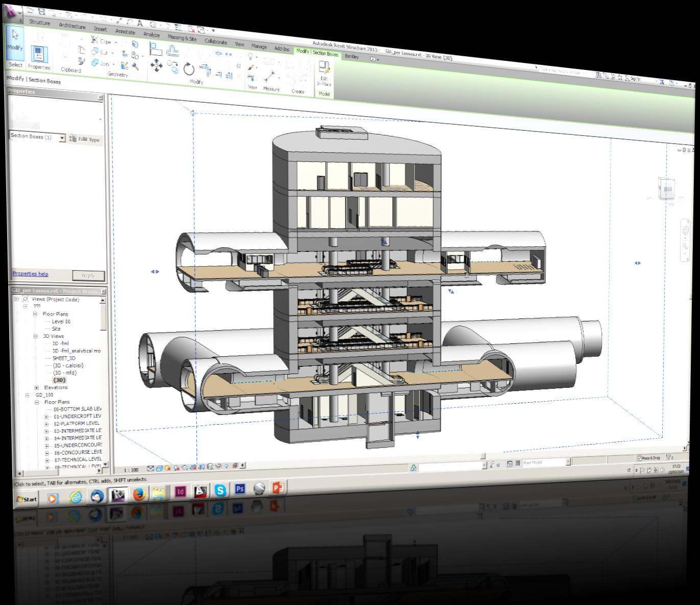Select the Offset tool icon
700x605 pixels.
(174, 51)
